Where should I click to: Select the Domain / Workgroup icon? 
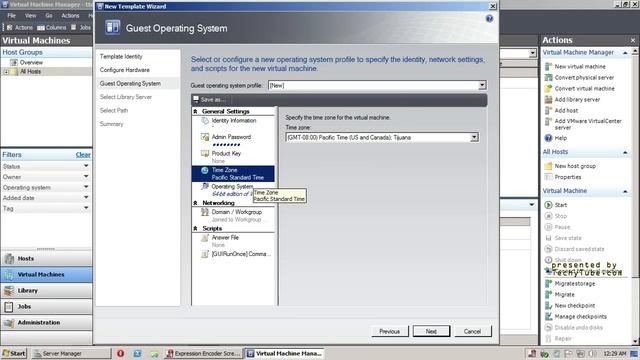point(205,212)
